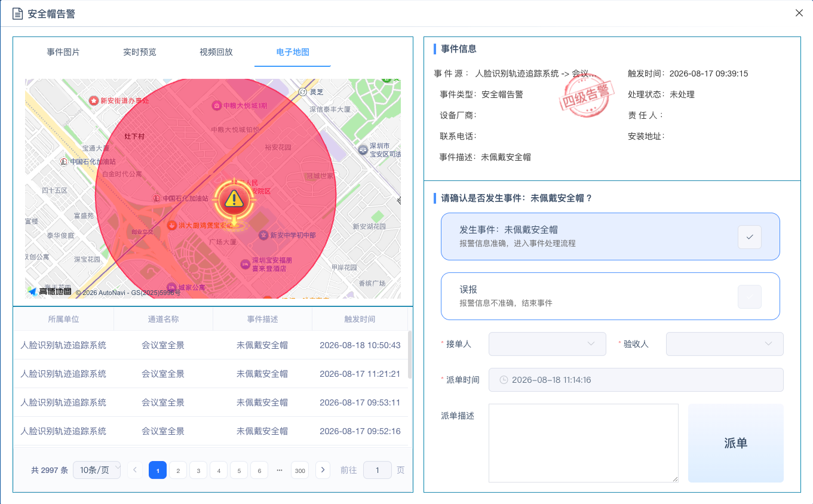Go to previous page arrow
Screen dimensions: 813x504
pos(135,470)
